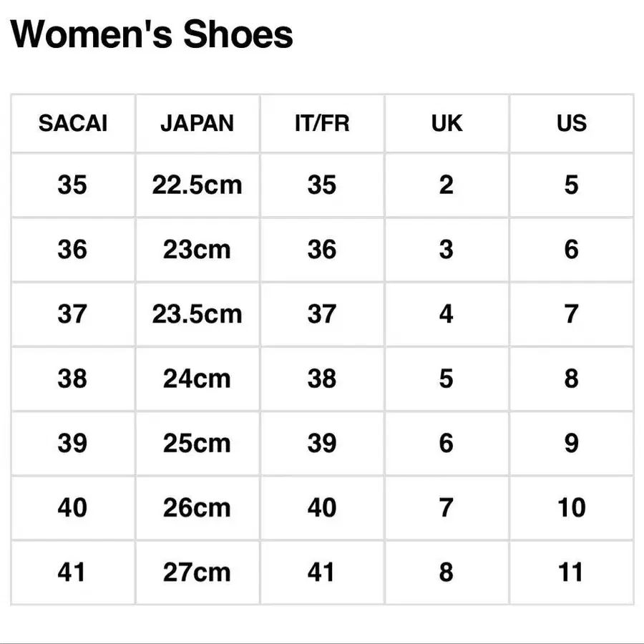This screenshot has width=644, height=644.
Task: Click SACAI size 35 cell
Action: click(72, 185)
